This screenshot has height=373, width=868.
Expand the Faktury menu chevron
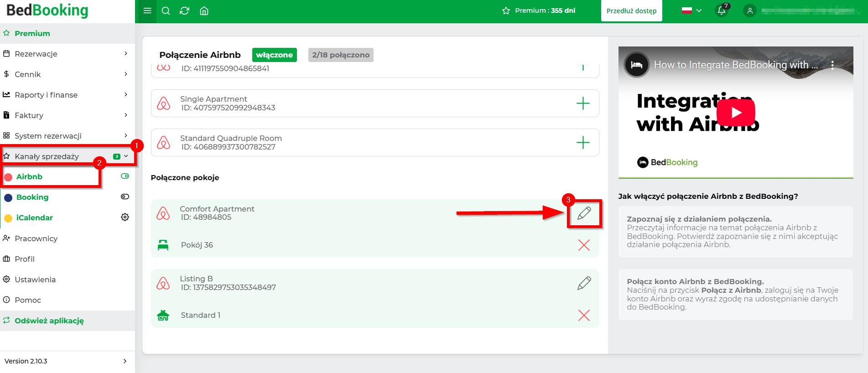[126, 115]
